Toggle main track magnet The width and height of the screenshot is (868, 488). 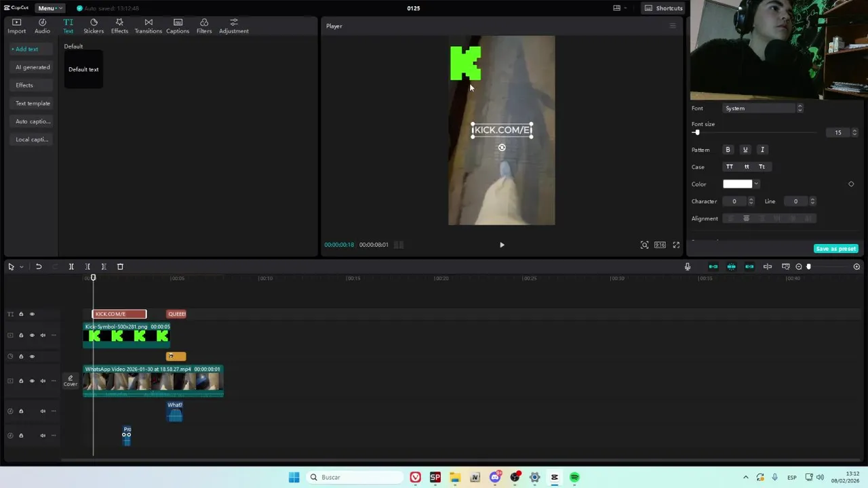713,267
